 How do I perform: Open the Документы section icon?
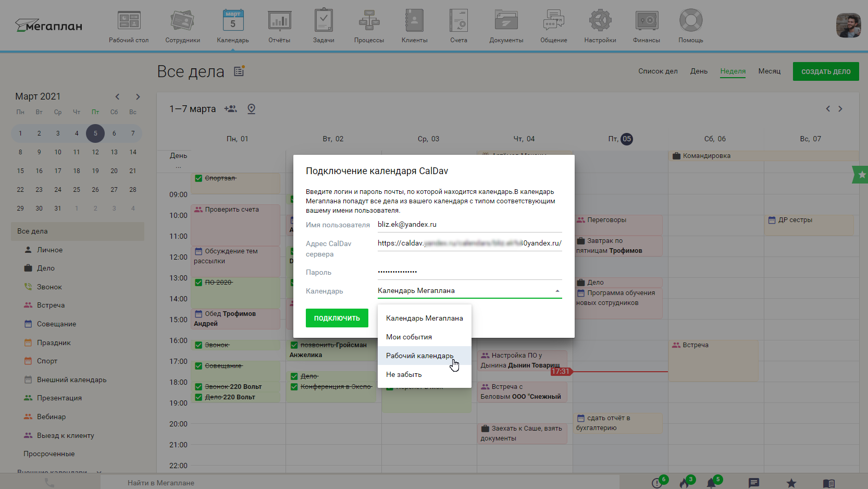(506, 21)
